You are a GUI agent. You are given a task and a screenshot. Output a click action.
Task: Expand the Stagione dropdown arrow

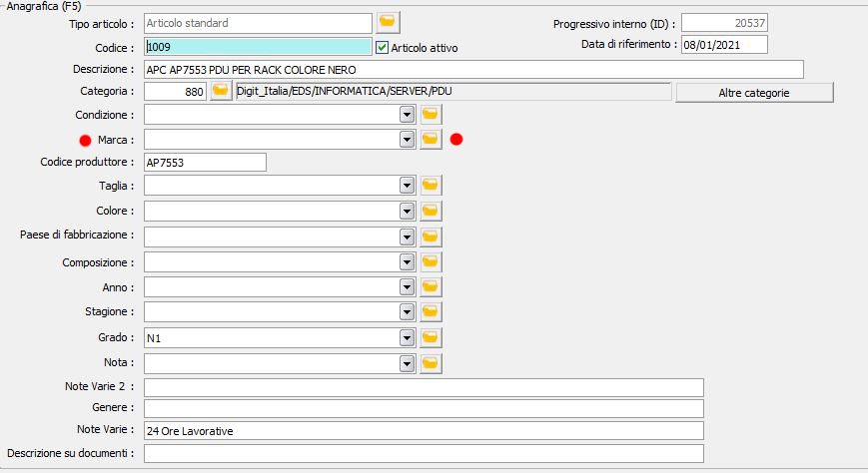[407, 311]
